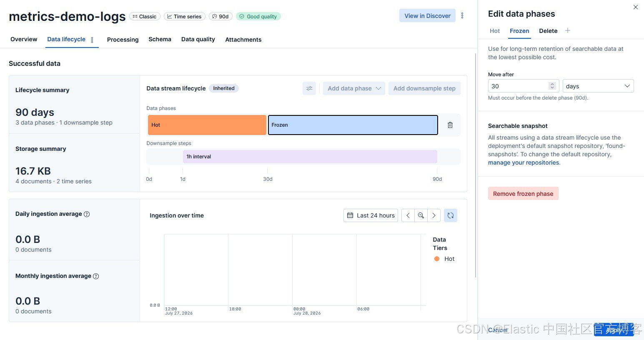Open the Attachments tab
The width and height of the screenshot is (644, 340).
[243, 40]
